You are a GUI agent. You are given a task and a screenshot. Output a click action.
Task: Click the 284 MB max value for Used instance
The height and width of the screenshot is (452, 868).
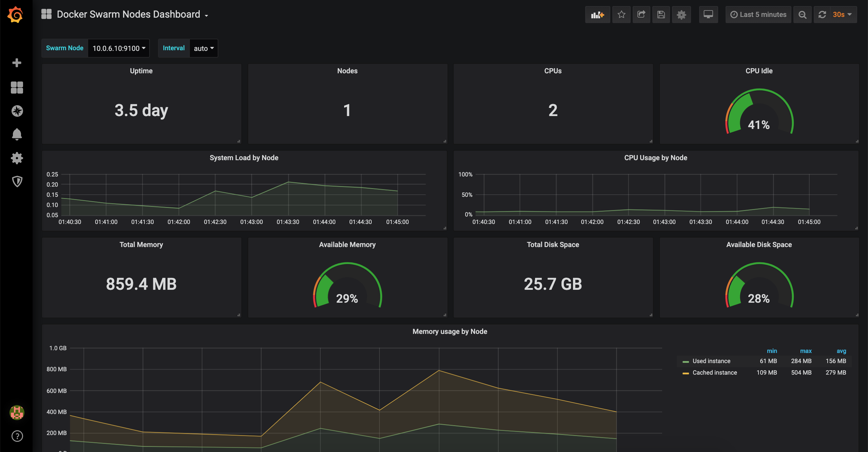[x=801, y=361]
